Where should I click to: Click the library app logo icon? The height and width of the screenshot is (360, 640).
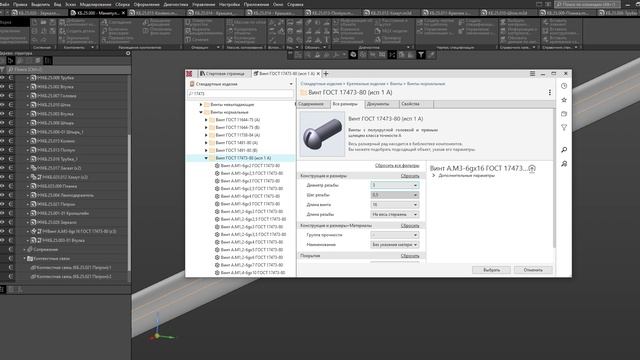(x=189, y=73)
